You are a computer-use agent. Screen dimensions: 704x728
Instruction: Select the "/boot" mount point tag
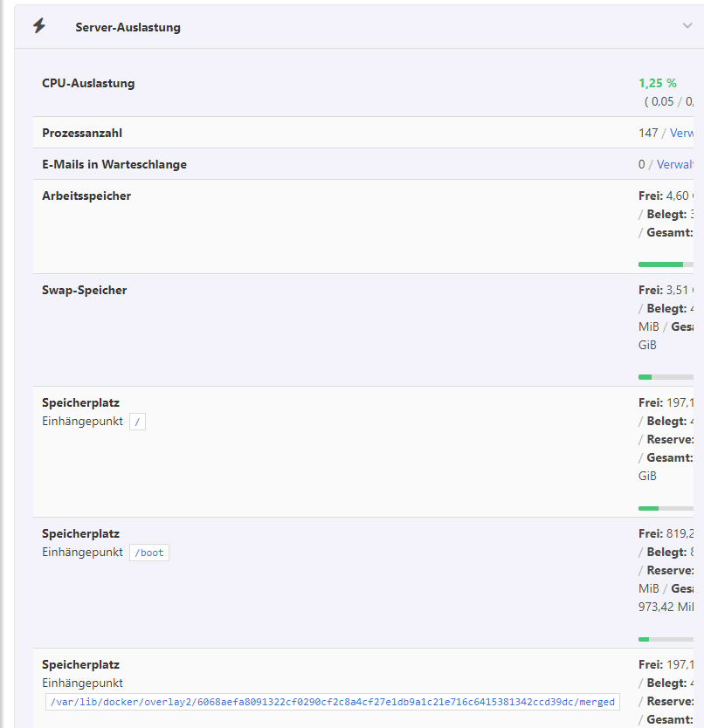click(149, 553)
